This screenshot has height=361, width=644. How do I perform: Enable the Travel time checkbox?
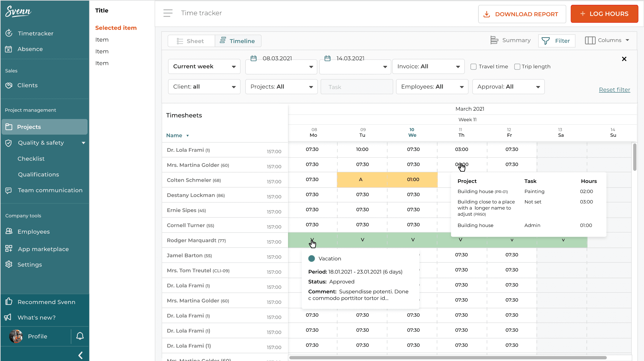(x=474, y=66)
